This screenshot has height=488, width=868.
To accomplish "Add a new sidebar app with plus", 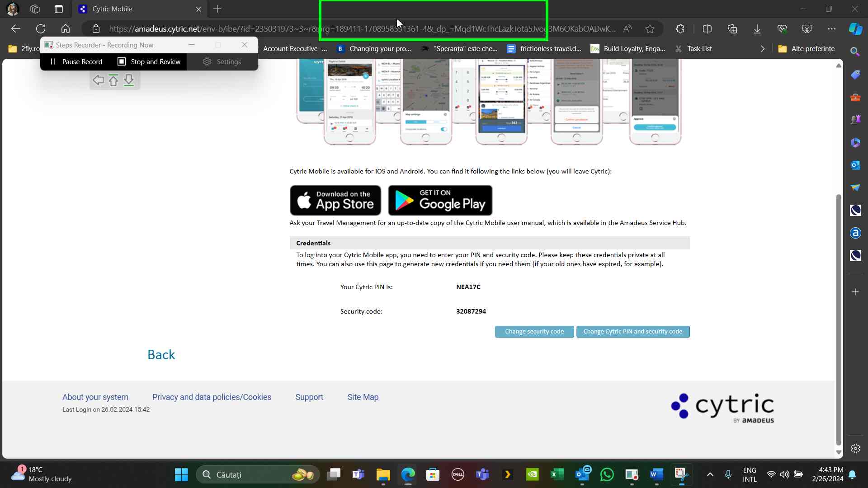I will 855,292.
